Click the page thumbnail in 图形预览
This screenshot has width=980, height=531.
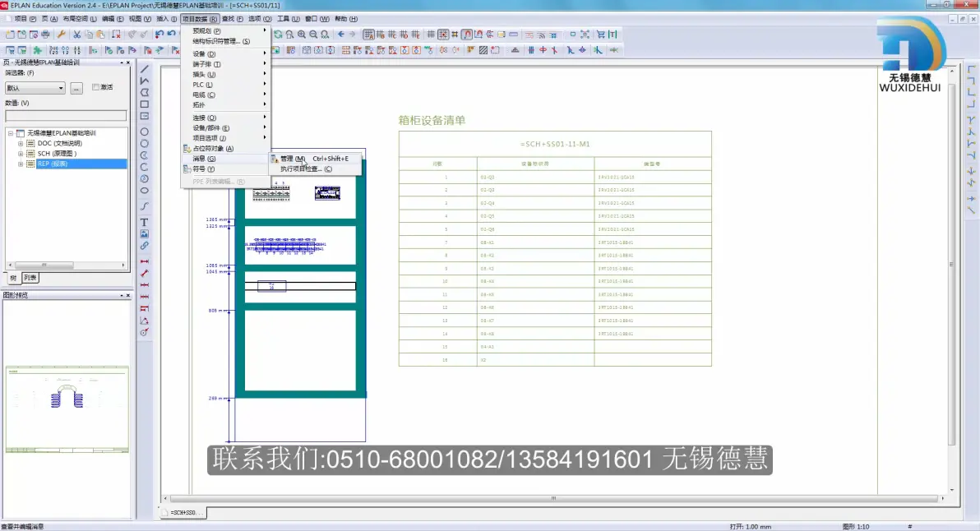click(x=67, y=409)
